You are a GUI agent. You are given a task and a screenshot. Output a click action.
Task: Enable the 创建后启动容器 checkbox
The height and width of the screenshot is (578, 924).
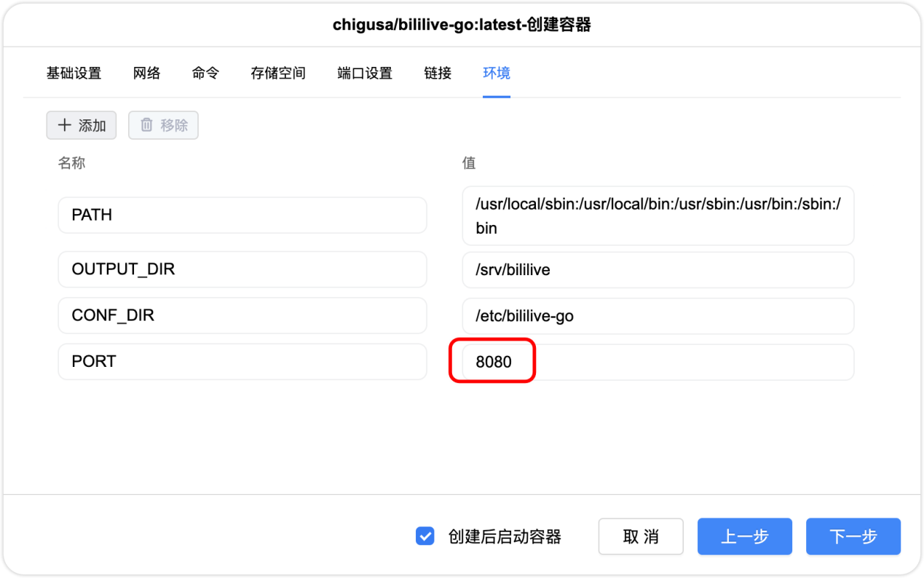coord(425,537)
